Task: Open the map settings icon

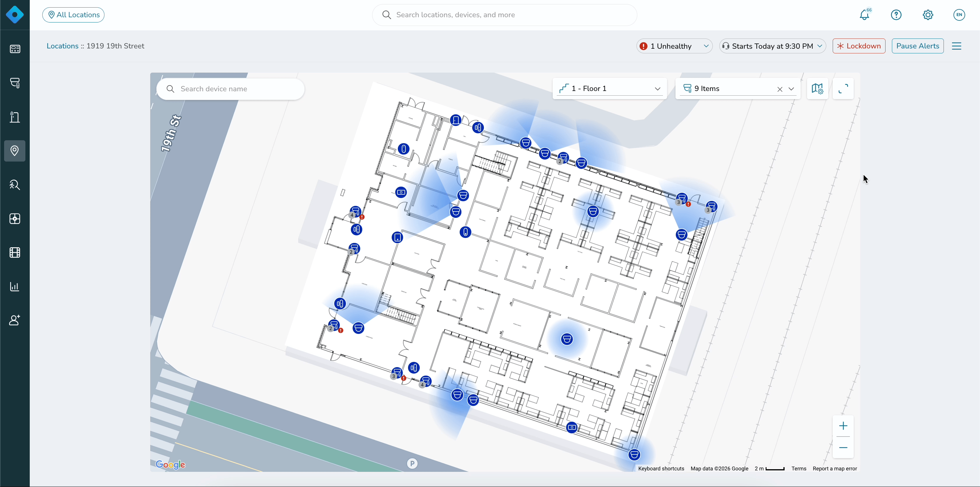Action: [x=817, y=89]
